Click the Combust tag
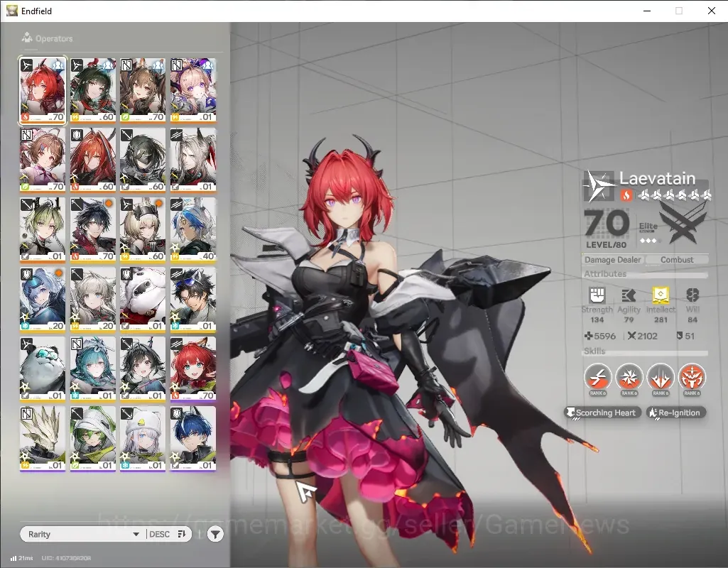The height and width of the screenshot is (568, 728). [677, 260]
